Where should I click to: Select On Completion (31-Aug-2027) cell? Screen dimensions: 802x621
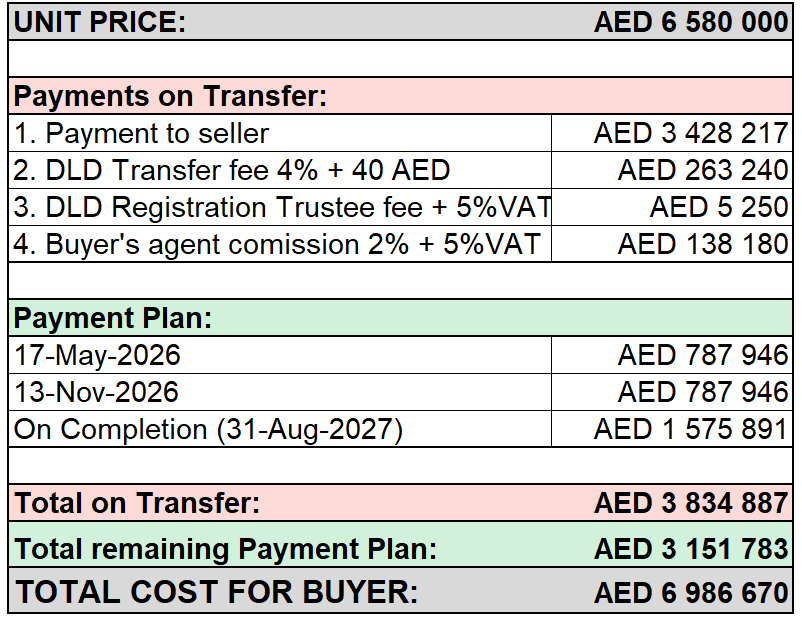click(x=280, y=429)
